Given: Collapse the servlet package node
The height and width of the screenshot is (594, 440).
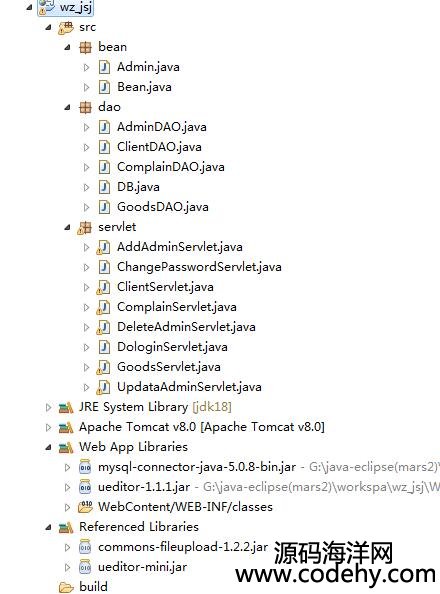Looking at the screenshot, I should [x=67, y=228].
